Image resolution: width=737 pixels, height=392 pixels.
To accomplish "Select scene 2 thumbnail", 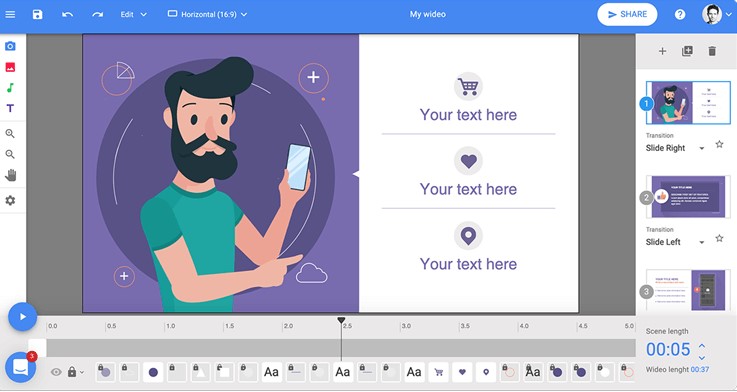I will pyautogui.click(x=688, y=196).
